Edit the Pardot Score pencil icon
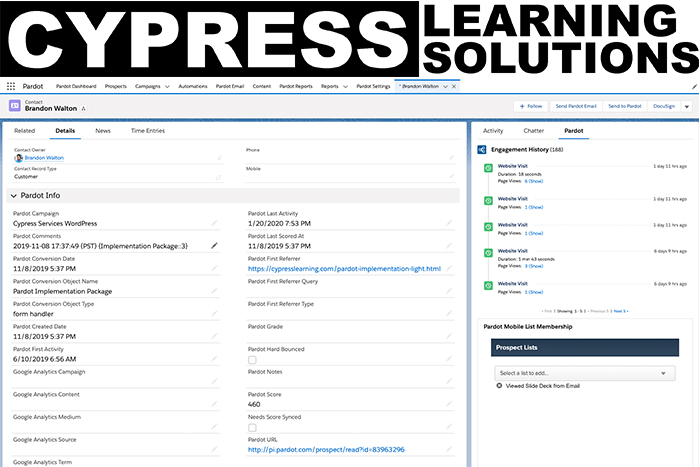The width and height of the screenshot is (700, 467). pos(449,404)
